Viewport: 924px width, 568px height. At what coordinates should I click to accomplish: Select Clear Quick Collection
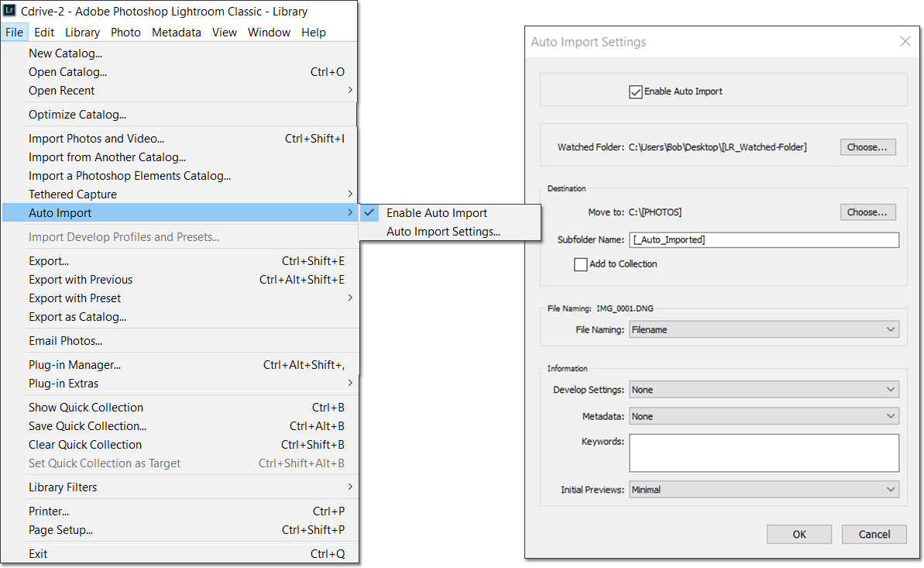pyautogui.click(x=180, y=445)
